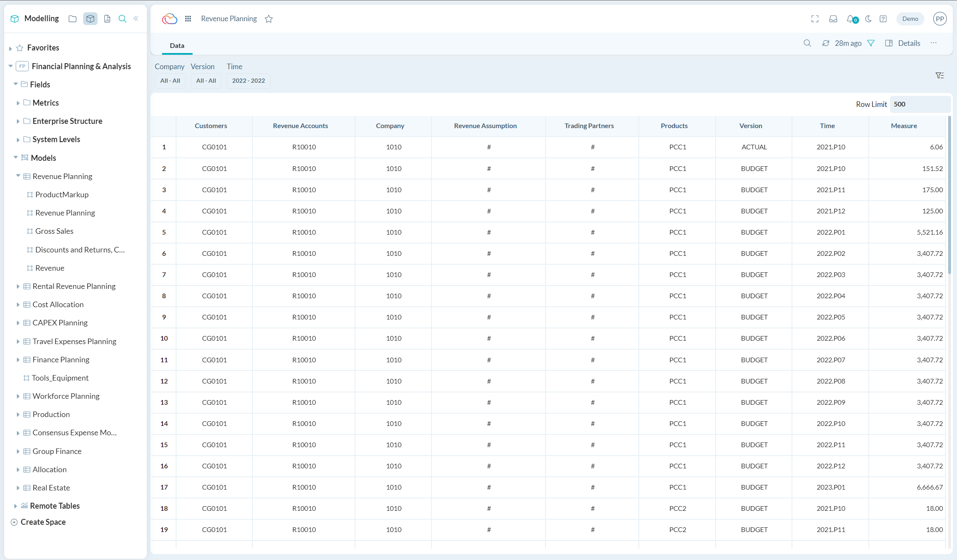
Task: Collapse the Modelling sidebar with the double chevron
Action: click(136, 19)
